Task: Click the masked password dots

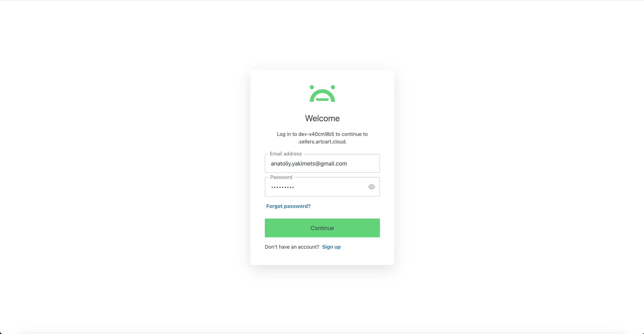Action: (x=282, y=187)
